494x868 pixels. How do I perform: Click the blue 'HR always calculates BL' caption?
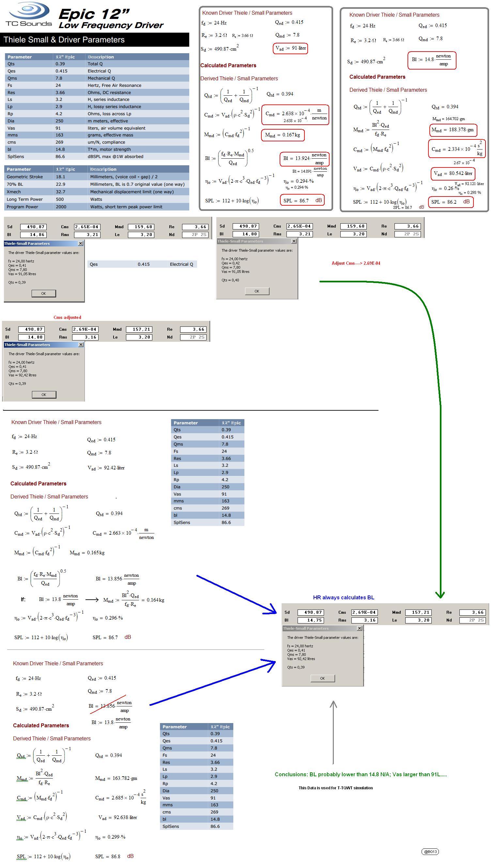click(x=343, y=597)
